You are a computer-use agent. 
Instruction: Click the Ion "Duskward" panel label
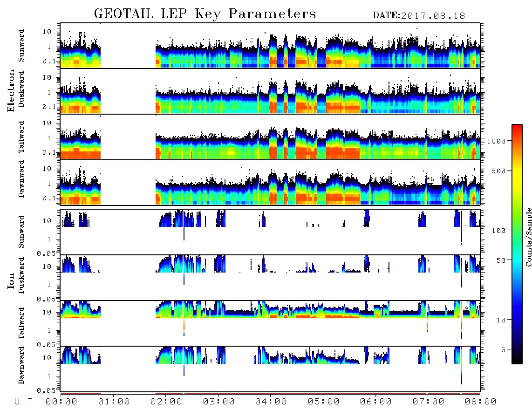[x=21, y=275]
